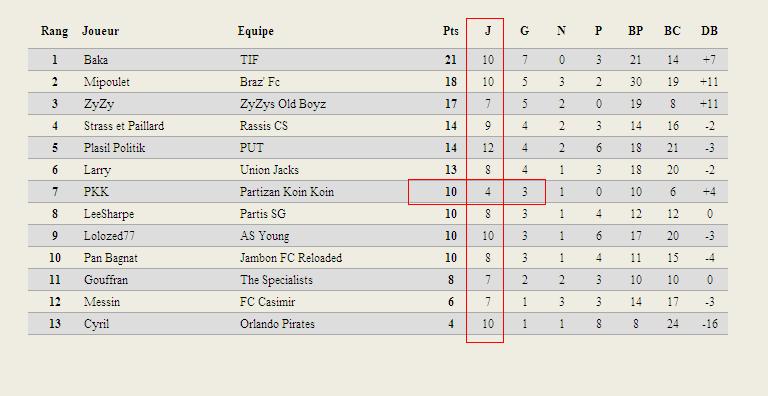The image size is (768, 396).
Task: Click the Rang column header
Action: (54, 31)
